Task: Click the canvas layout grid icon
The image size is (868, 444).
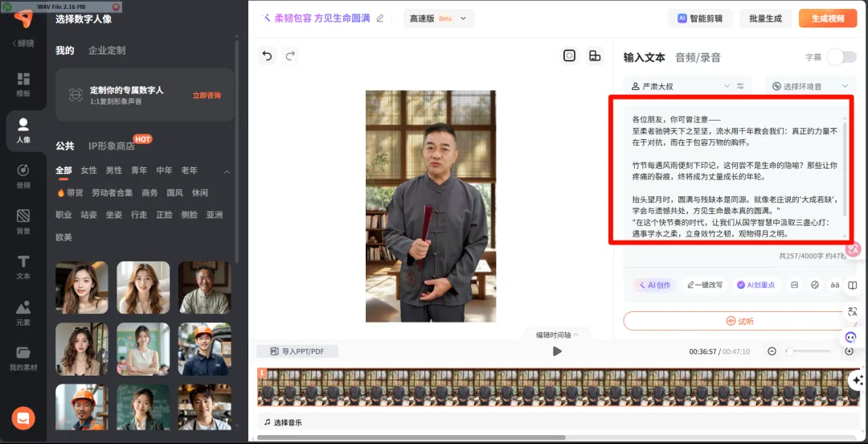Action: 595,55
